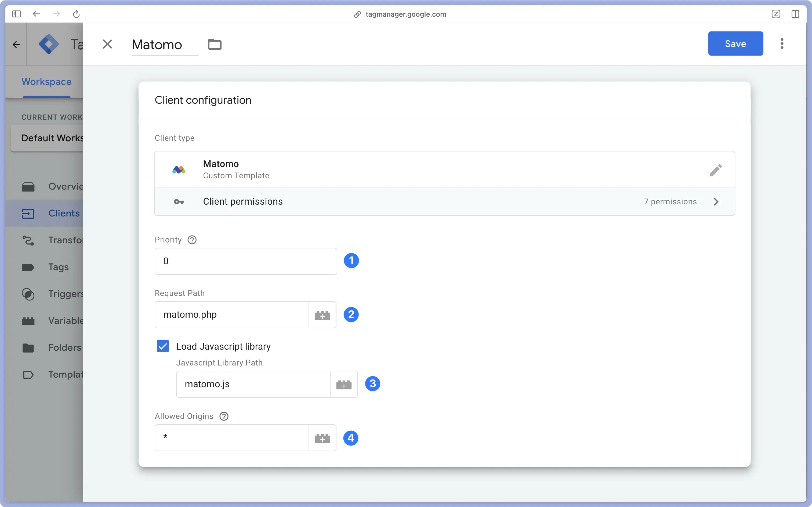Click the Triggers circle icon in the sidebar
The width and height of the screenshot is (812, 507).
[x=28, y=294]
